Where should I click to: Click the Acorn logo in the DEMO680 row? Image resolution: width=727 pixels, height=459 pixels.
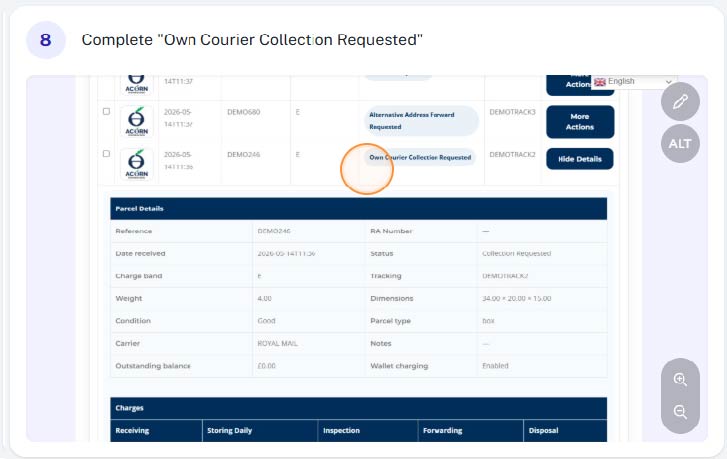point(136,121)
